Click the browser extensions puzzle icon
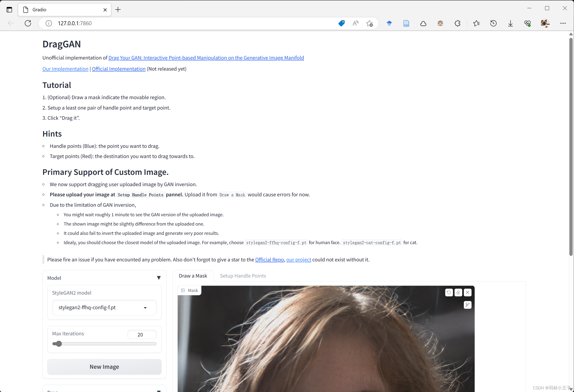 point(457,23)
